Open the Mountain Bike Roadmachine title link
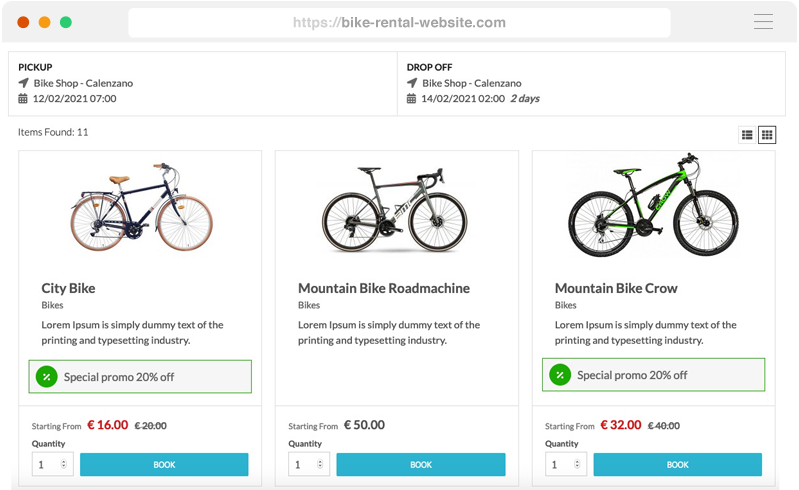This screenshot has width=799, height=490. click(x=384, y=288)
